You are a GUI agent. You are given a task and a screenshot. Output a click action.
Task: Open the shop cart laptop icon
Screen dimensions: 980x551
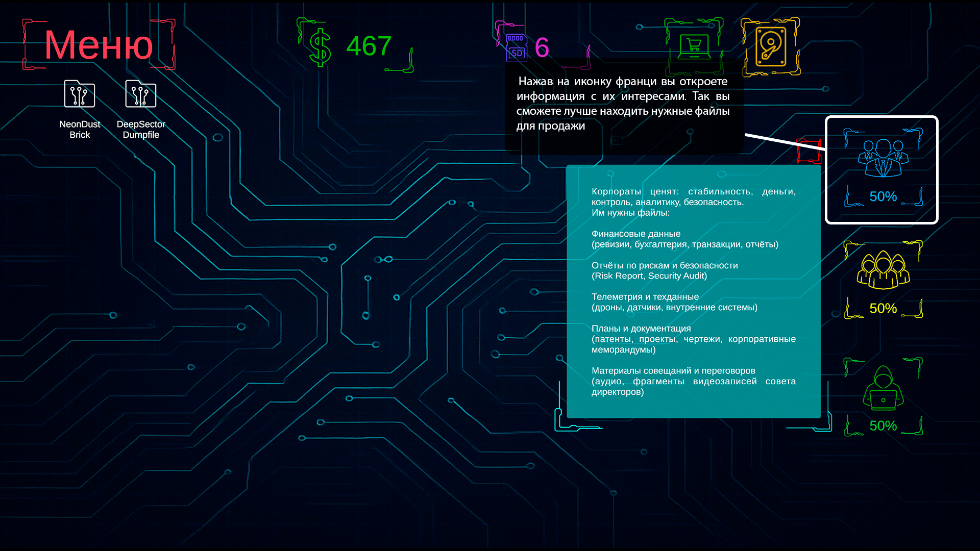coord(694,46)
